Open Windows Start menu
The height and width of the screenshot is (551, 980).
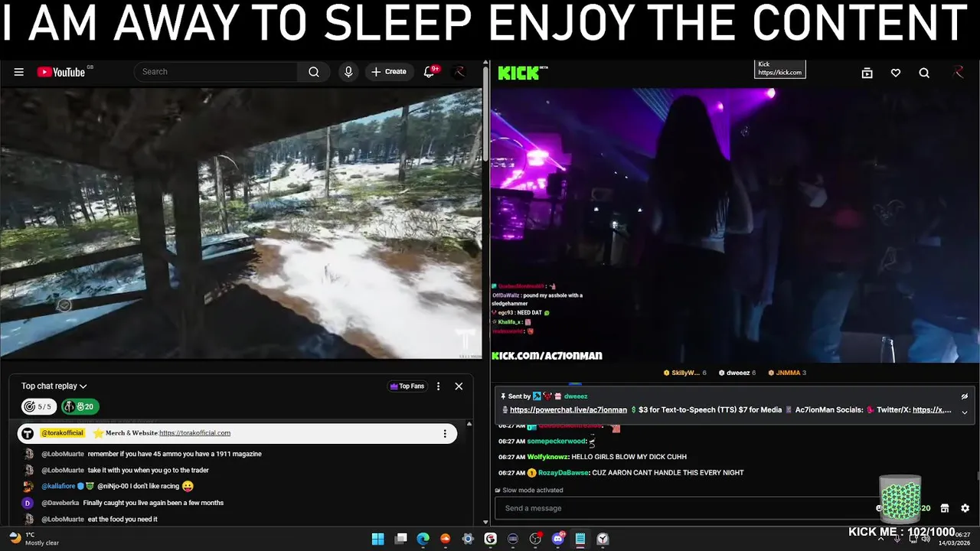(377, 539)
